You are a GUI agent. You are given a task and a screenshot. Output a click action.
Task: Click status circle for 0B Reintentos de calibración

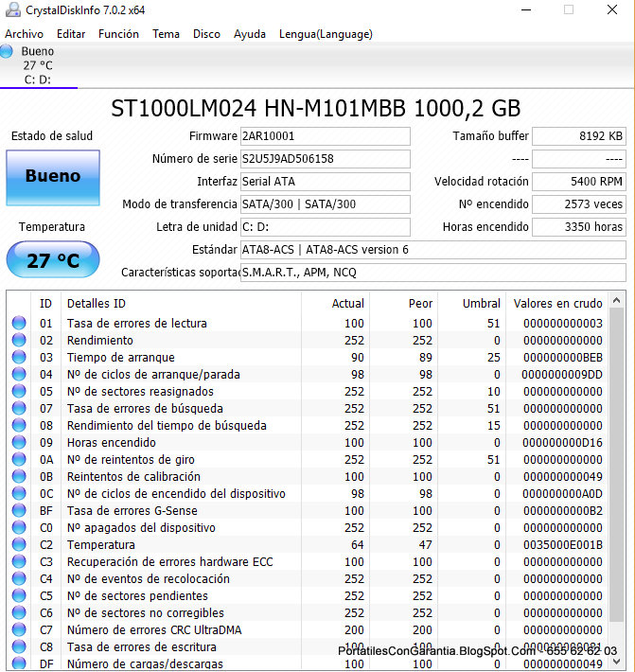pyautogui.click(x=19, y=476)
